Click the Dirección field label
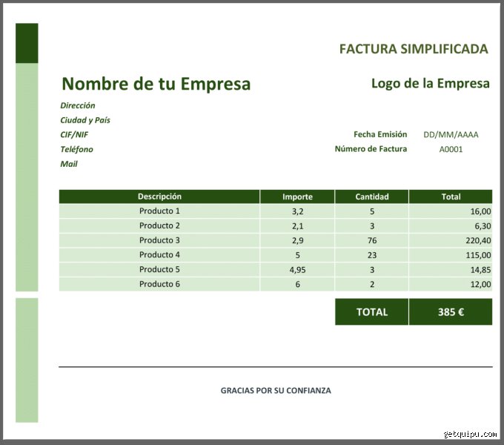The width and height of the screenshot is (504, 445). coord(78,105)
